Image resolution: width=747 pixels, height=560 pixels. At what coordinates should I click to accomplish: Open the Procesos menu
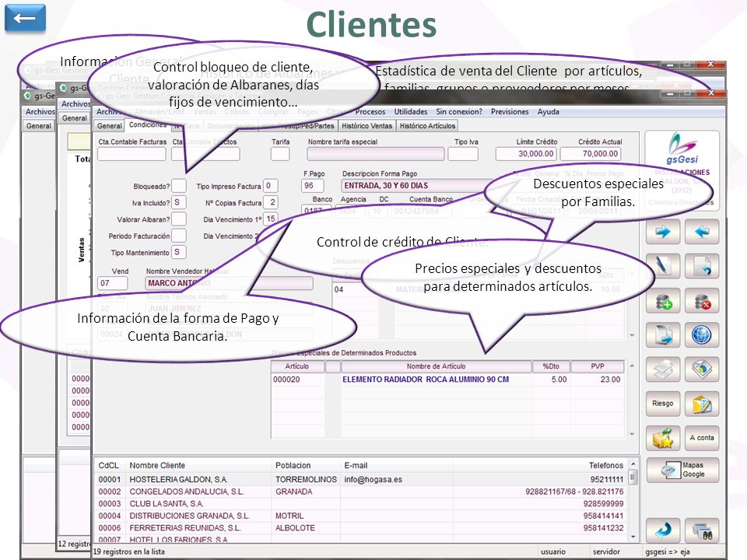click(x=370, y=112)
